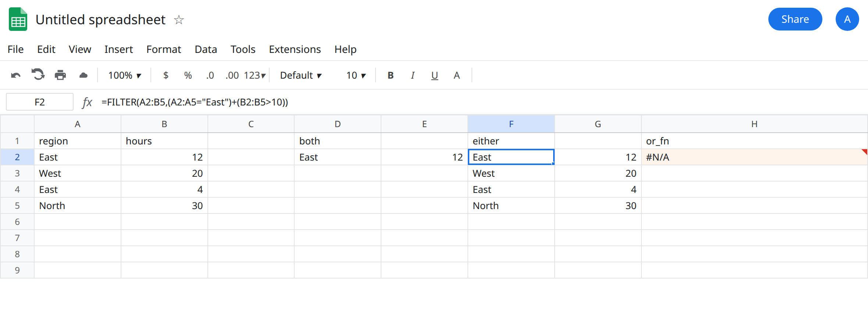Open the Help menu
The image size is (868, 316).
click(345, 49)
